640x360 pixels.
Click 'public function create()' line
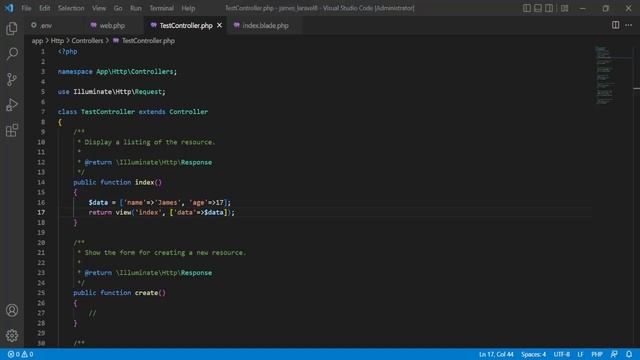point(120,293)
